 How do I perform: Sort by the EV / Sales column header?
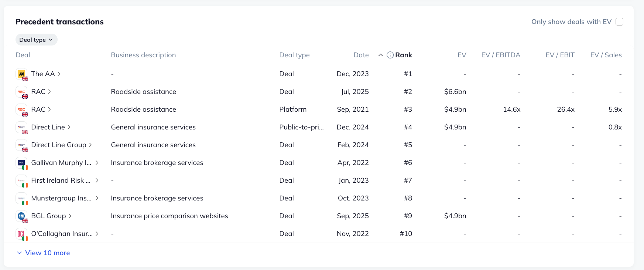606,55
